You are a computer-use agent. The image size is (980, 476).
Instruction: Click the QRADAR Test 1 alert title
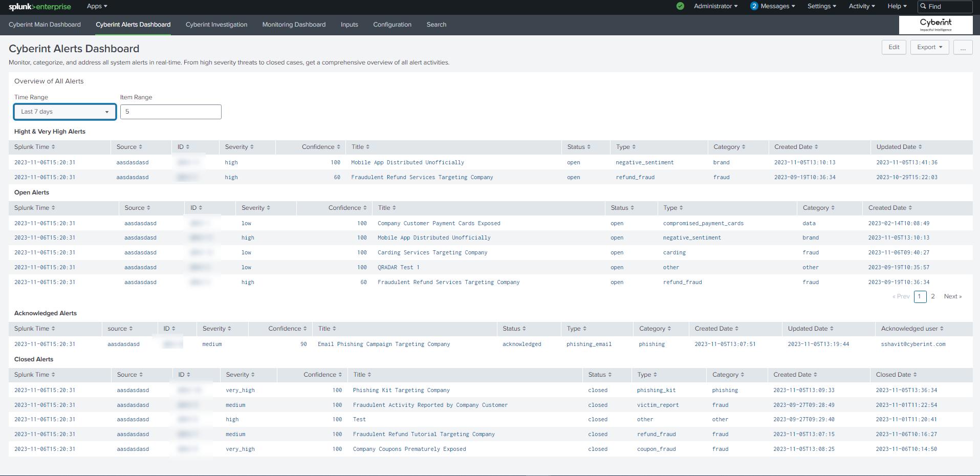pos(398,267)
